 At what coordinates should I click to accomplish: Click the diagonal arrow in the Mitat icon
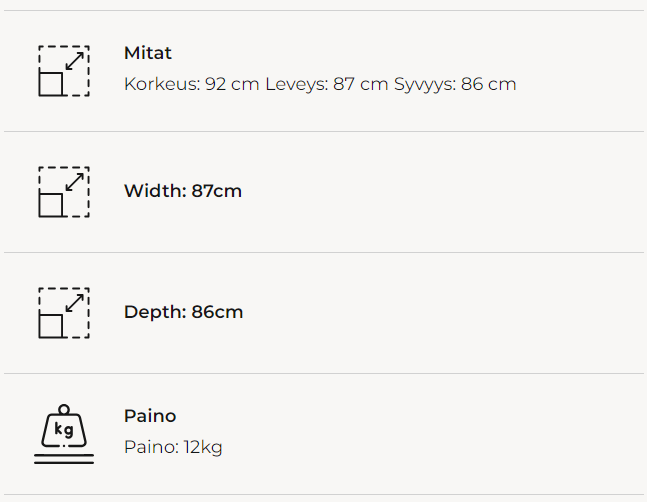[74, 60]
